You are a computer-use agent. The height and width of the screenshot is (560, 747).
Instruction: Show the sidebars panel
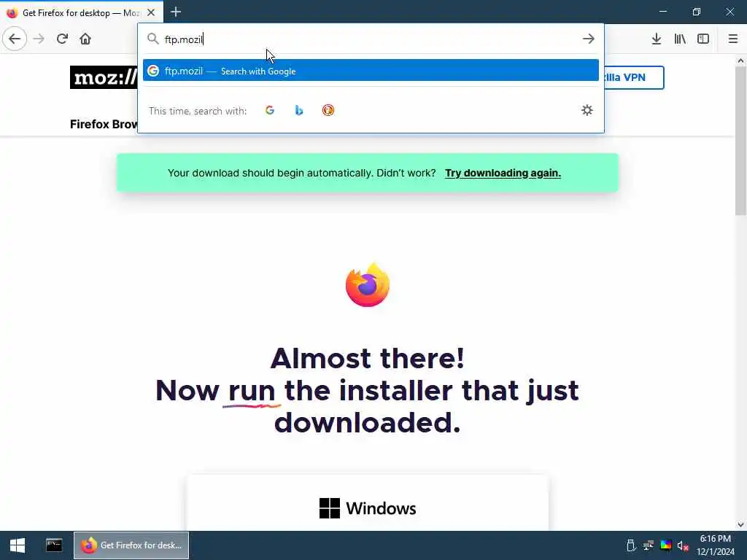(x=703, y=39)
